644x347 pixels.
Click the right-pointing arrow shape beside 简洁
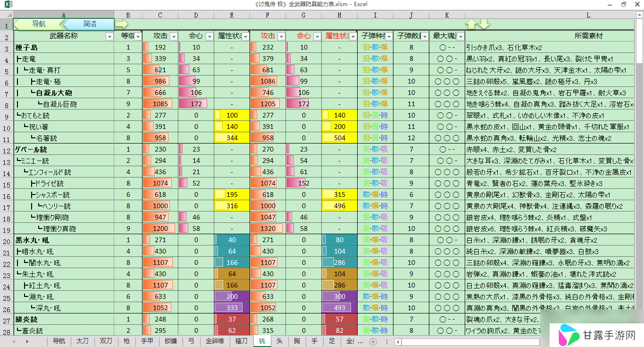click(121, 24)
